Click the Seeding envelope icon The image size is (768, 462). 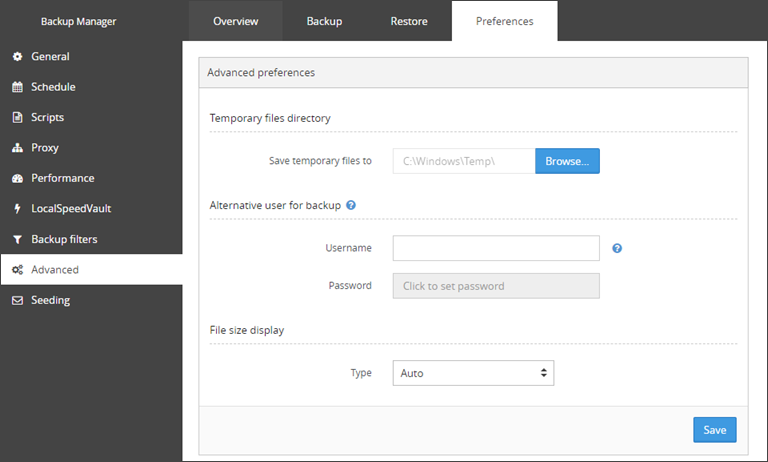(17, 300)
